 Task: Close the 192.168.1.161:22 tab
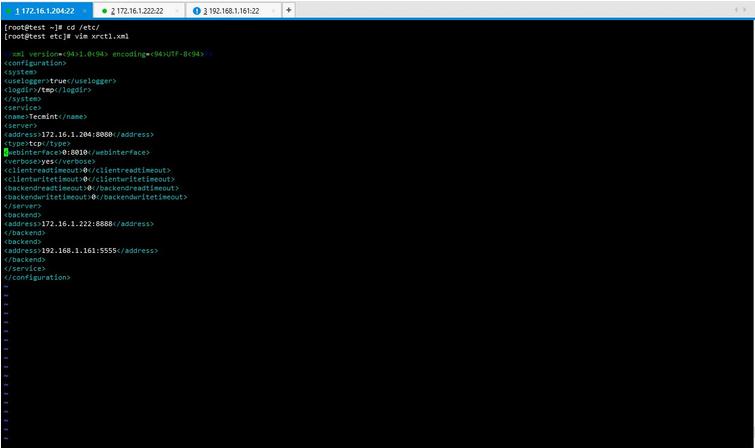(x=273, y=11)
